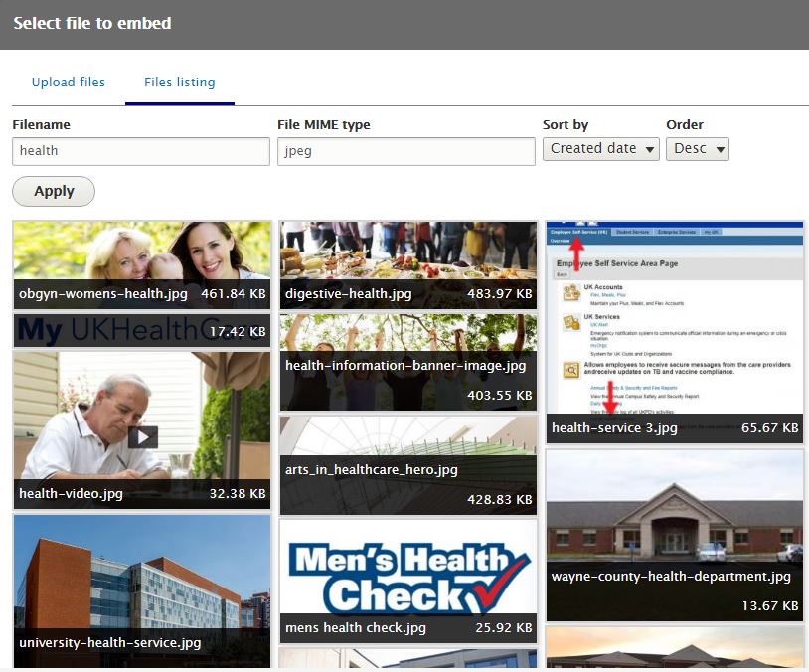809x672 pixels.
Task: Click play icon on health-video thumbnail
Action: 144,436
